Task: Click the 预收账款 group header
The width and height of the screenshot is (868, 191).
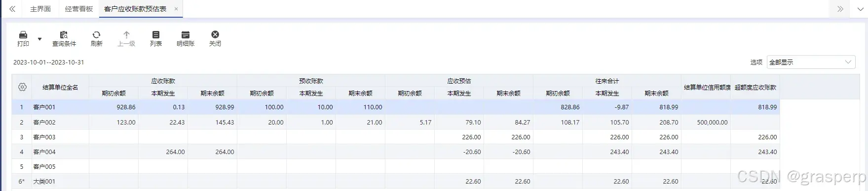Action: [311, 81]
